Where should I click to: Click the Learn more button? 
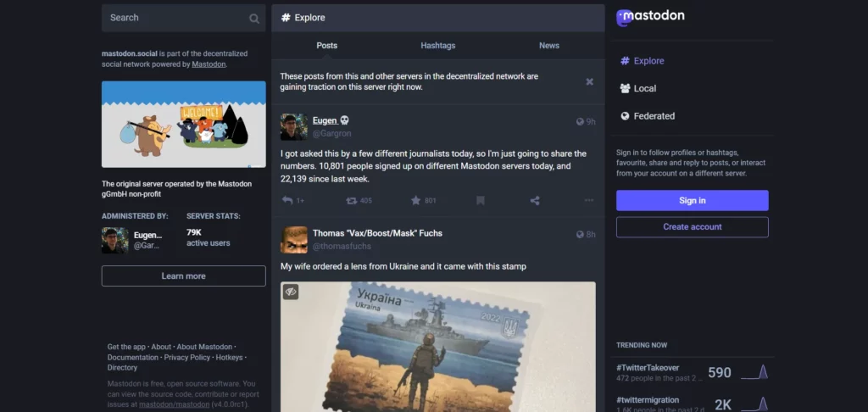coord(183,276)
